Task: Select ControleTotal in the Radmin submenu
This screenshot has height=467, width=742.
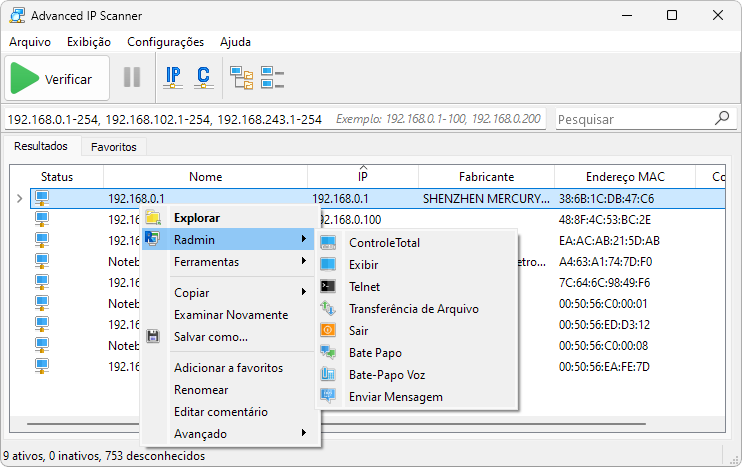Action: click(384, 243)
